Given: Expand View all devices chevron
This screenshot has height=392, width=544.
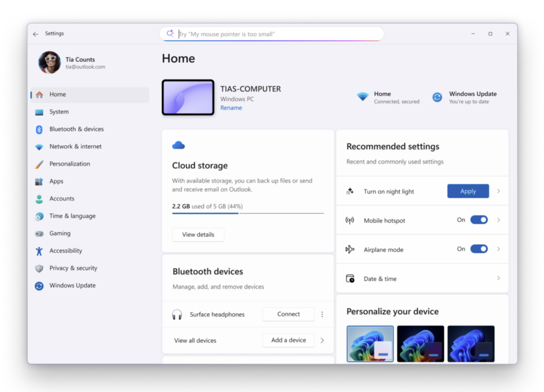Looking at the screenshot, I should click(322, 341).
